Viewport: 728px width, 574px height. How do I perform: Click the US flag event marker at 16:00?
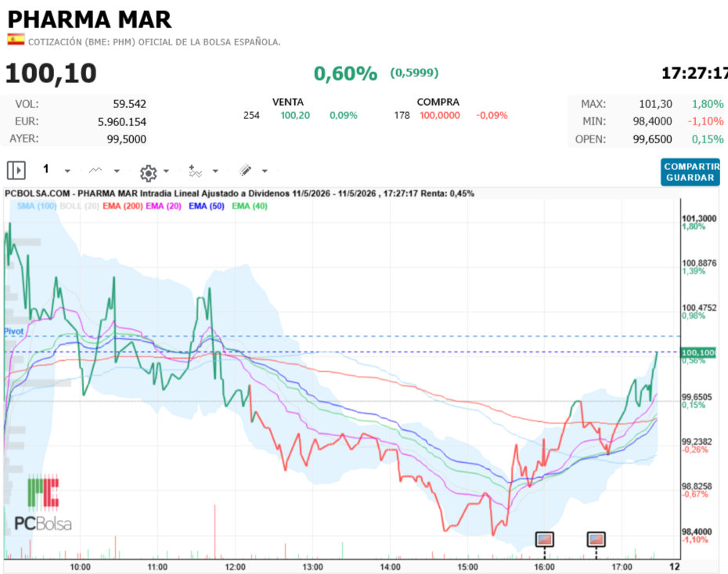coord(545,540)
